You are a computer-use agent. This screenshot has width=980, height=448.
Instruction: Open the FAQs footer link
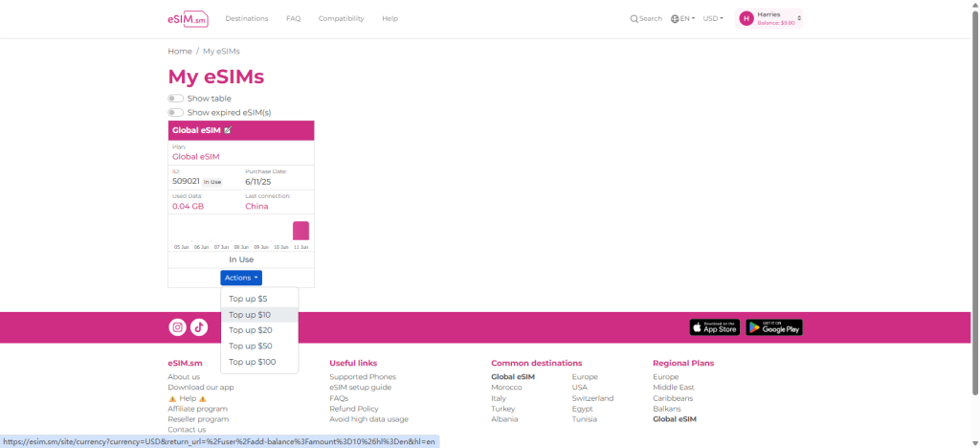tap(339, 398)
